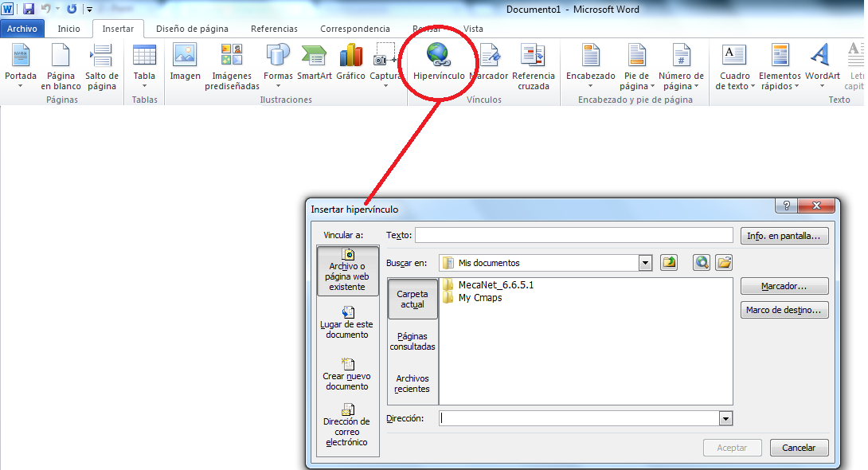
Task: Open the Dirección address dropdown arrow
Action: (725, 418)
